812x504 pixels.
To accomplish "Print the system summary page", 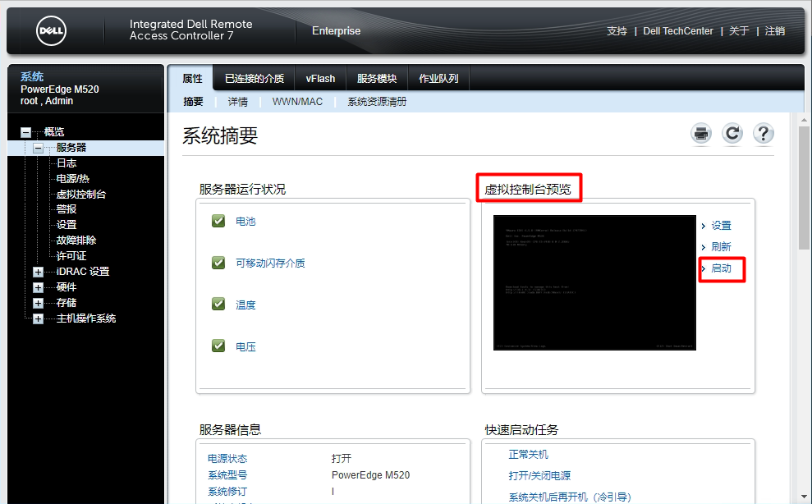I will (x=700, y=134).
